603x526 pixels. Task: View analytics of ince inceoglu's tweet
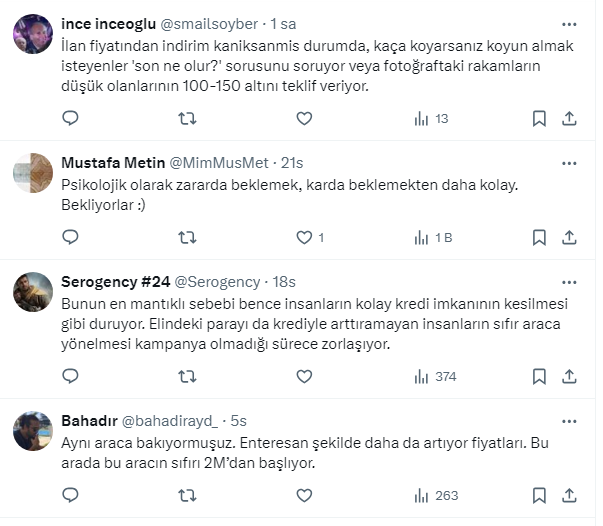(431, 119)
